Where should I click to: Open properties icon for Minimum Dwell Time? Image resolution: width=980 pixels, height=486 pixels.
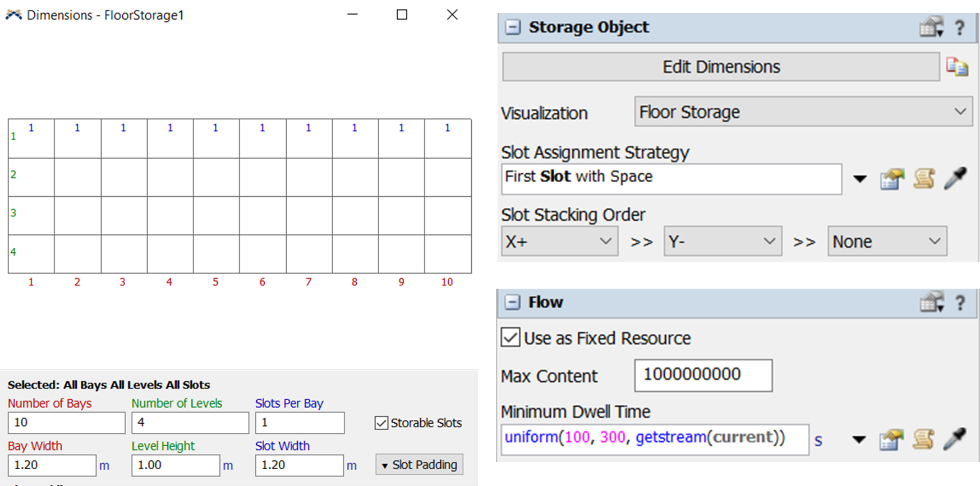tap(891, 439)
